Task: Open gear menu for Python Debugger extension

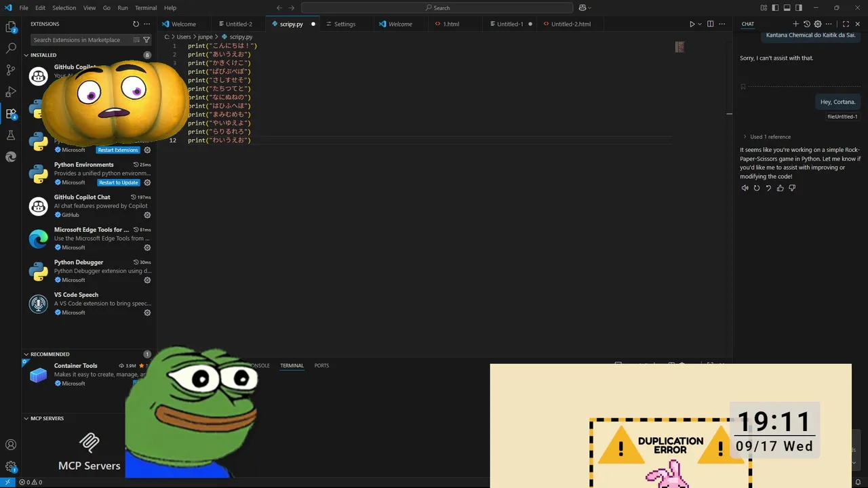Action: 147,280
